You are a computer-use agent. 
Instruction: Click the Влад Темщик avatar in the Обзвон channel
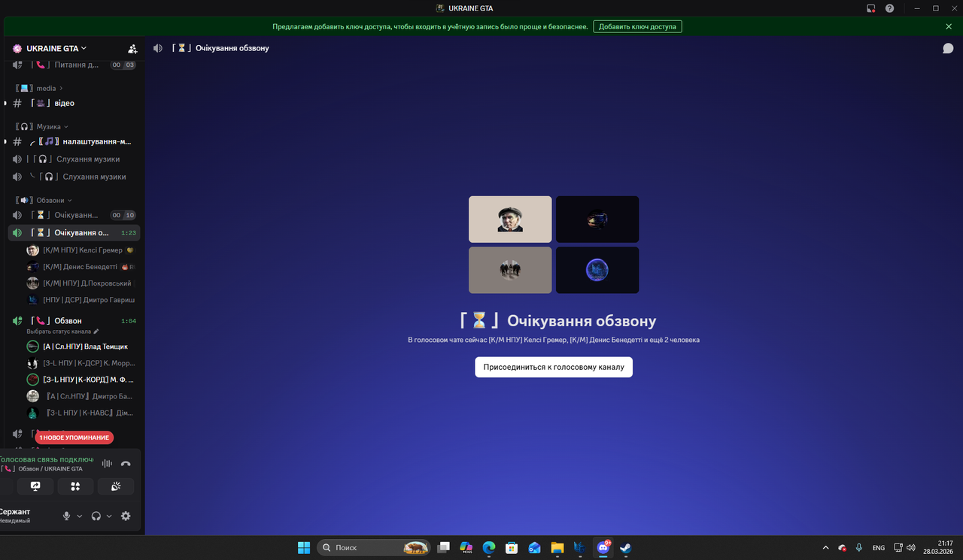coord(32,347)
